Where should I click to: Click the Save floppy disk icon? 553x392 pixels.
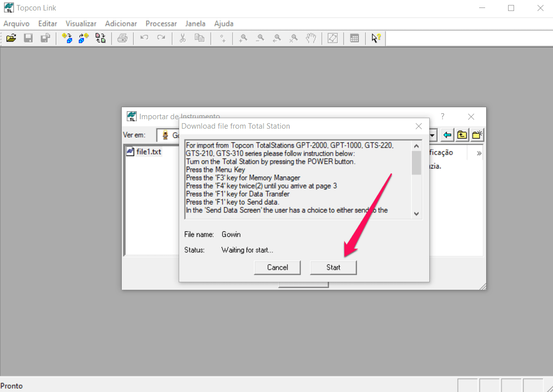(x=28, y=38)
